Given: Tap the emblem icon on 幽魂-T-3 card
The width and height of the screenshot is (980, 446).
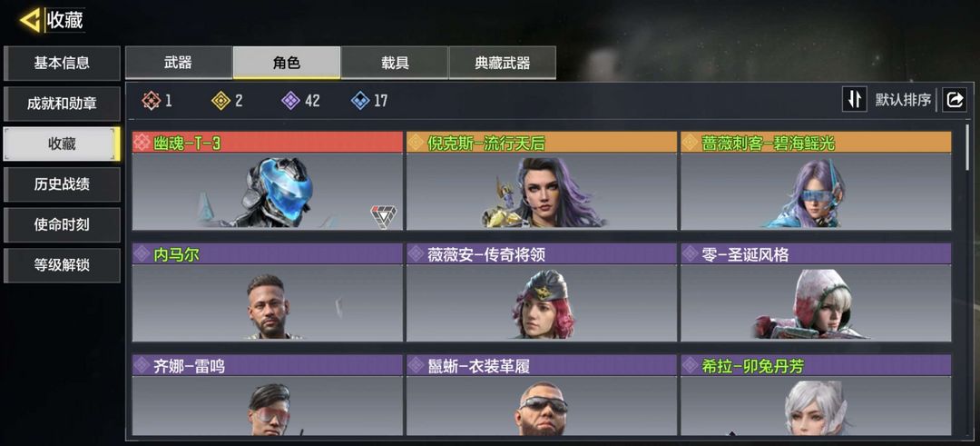Looking at the screenshot, I should [x=383, y=216].
